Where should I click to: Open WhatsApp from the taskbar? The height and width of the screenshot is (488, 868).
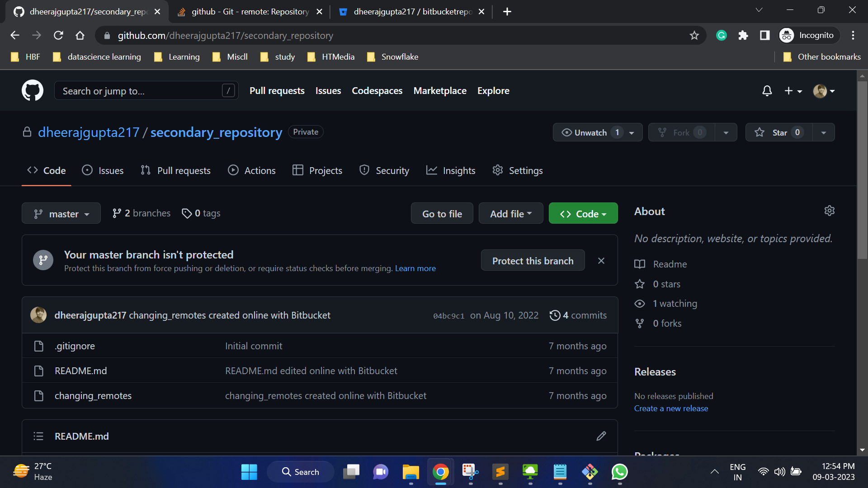(619, 472)
